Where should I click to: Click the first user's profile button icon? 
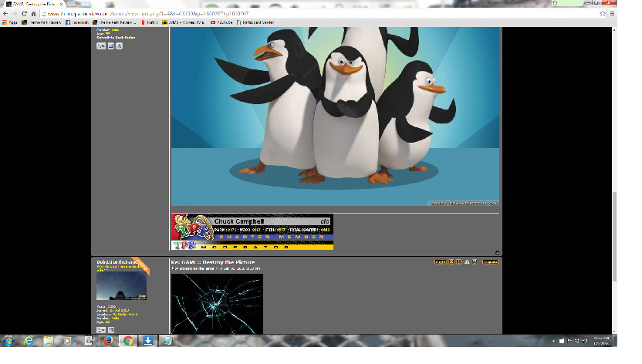click(101, 46)
